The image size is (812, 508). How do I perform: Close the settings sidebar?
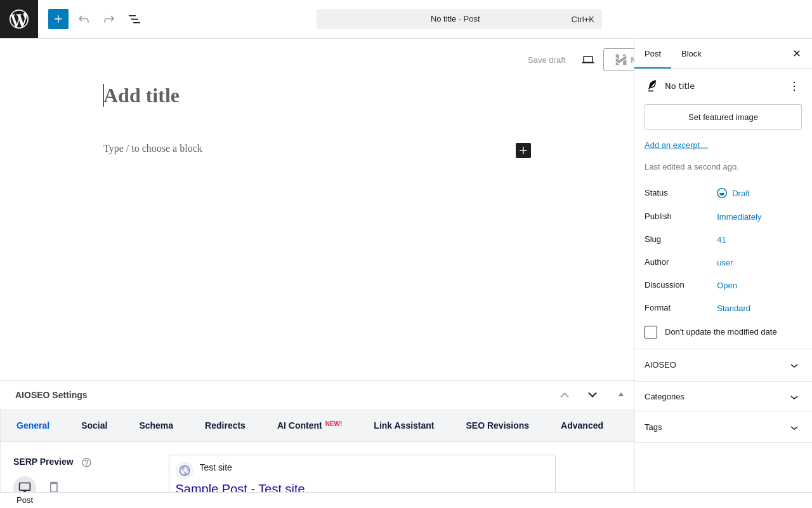point(797,53)
